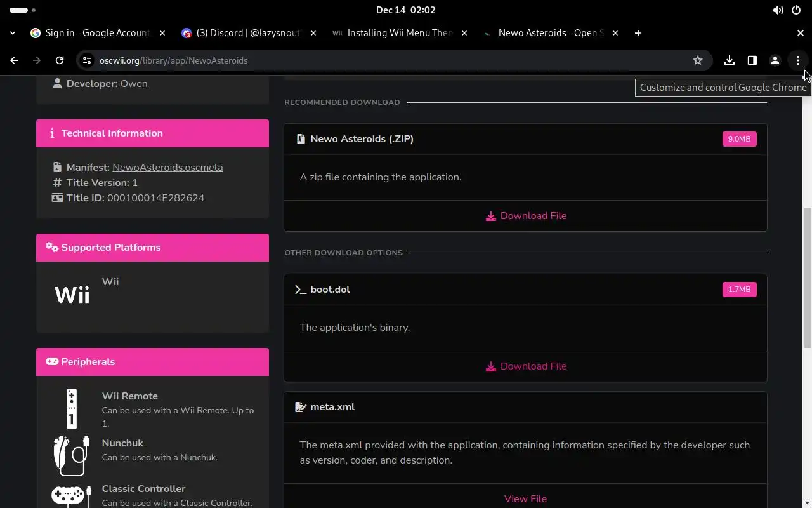This screenshot has width=812, height=508.
Task: Click the Supported Platforms header
Action: [152, 248]
